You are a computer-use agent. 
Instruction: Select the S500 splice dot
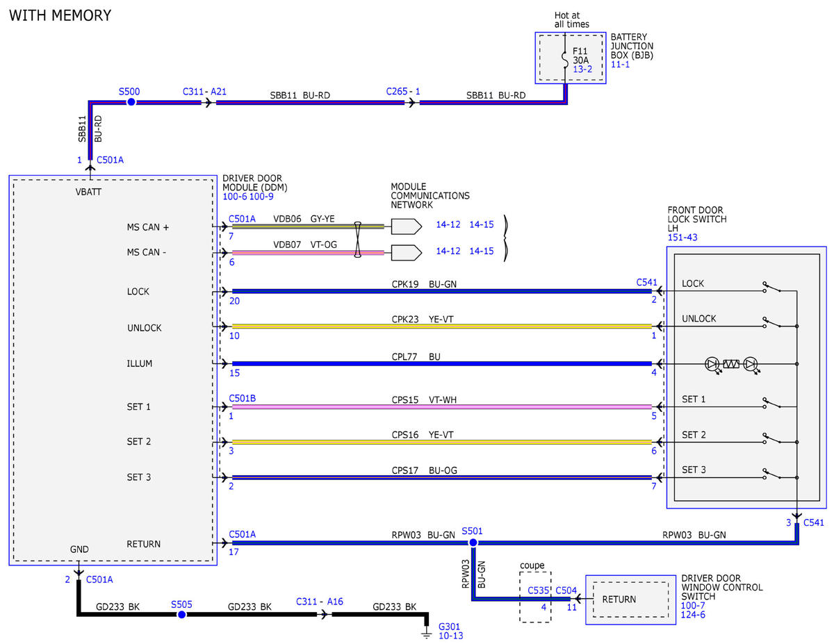pyautogui.click(x=131, y=102)
